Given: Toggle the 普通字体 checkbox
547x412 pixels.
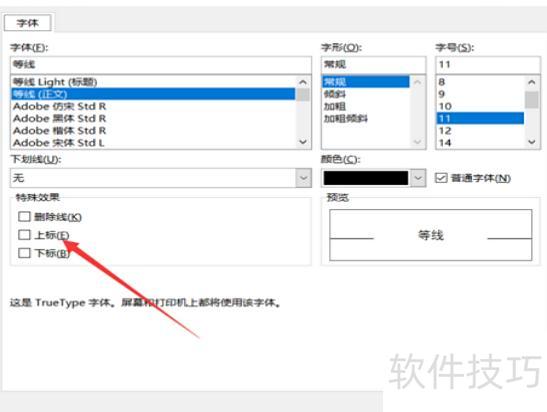Looking at the screenshot, I should pyautogui.click(x=441, y=178).
